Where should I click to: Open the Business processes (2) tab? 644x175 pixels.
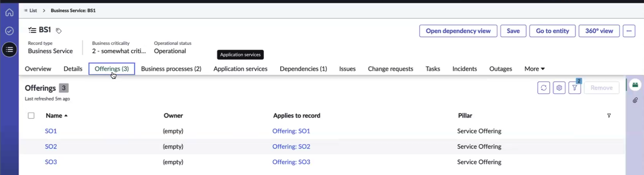[171, 69]
